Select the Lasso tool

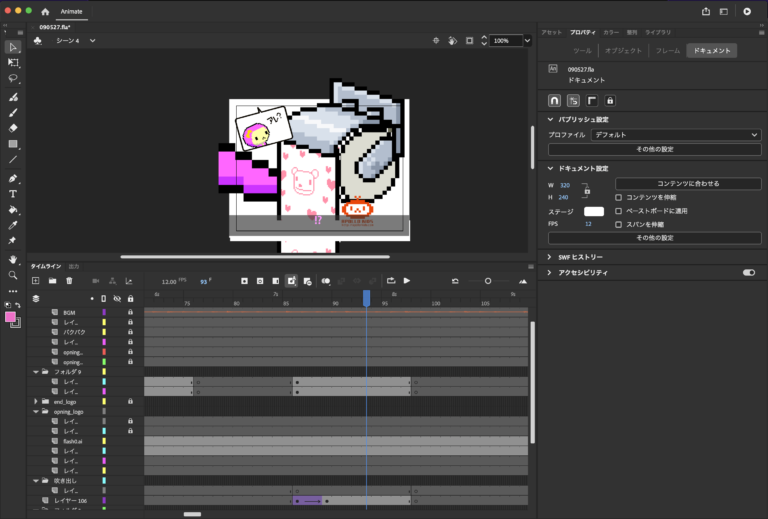(13, 78)
